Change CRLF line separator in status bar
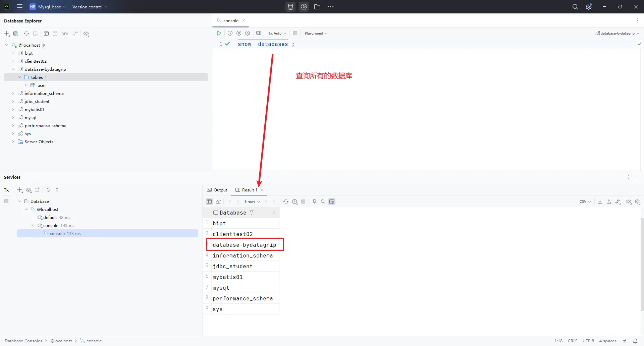 (573, 341)
